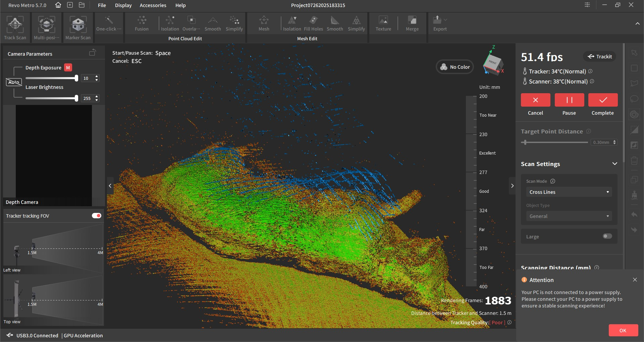Click OK on the Attention notice
The image size is (644, 342).
[623, 330]
